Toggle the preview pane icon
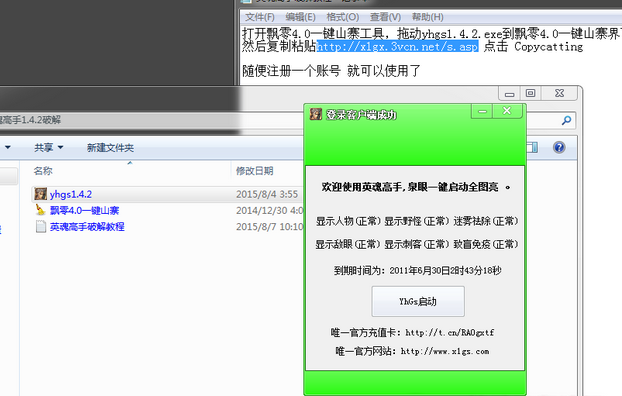The image size is (622, 396). click(x=532, y=148)
